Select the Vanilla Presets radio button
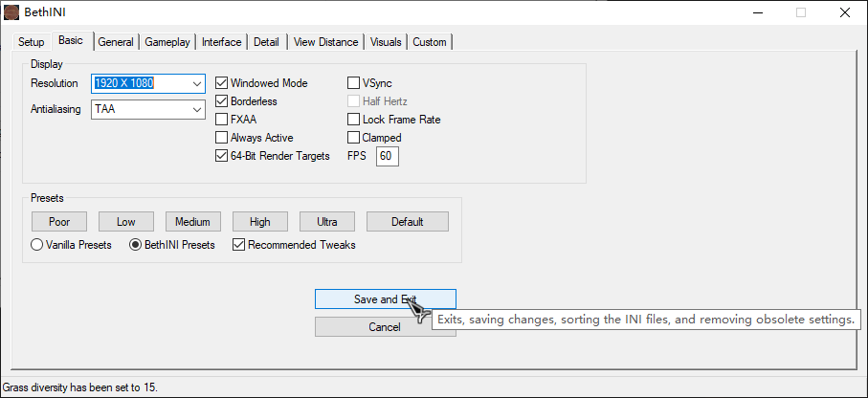The width and height of the screenshot is (868, 398). pos(36,245)
